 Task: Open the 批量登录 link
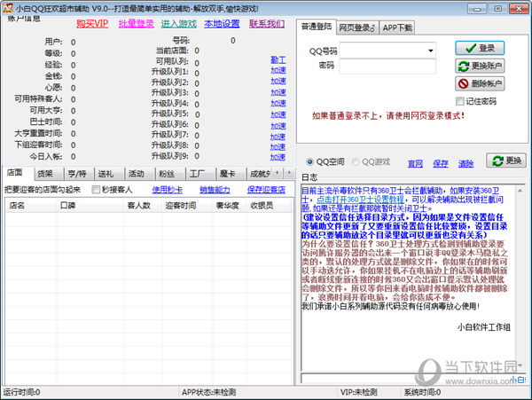pyautogui.click(x=136, y=23)
